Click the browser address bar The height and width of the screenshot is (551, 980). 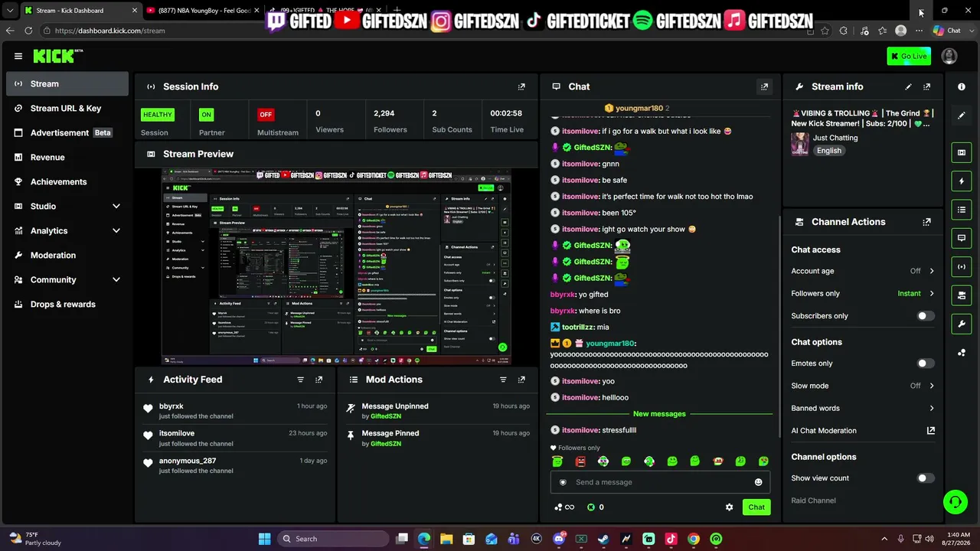[x=425, y=31]
